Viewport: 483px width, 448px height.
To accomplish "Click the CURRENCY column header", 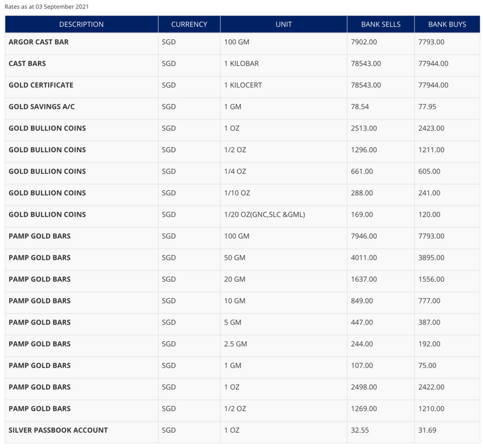I will tap(189, 24).
